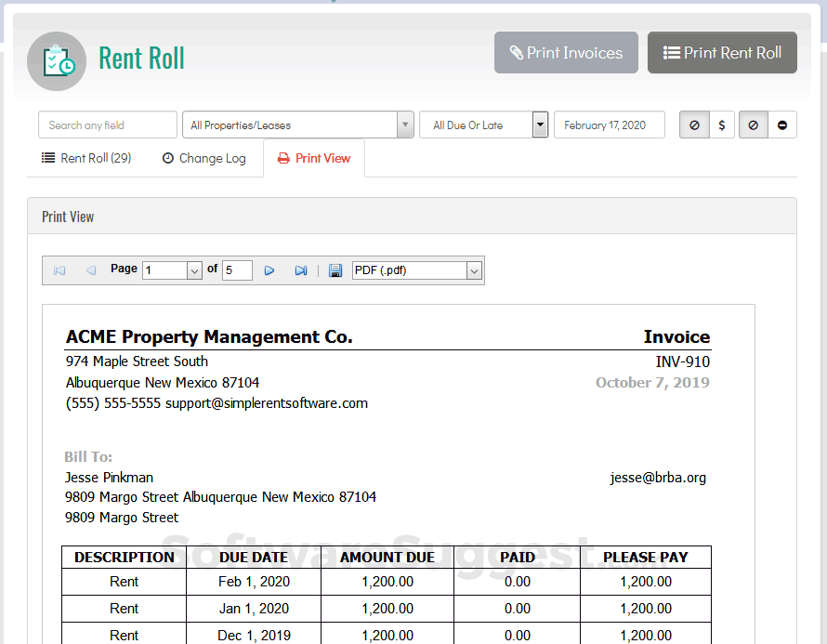
Task: Click the previous page arrow
Action: pyautogui.click(x=90, y=270)
